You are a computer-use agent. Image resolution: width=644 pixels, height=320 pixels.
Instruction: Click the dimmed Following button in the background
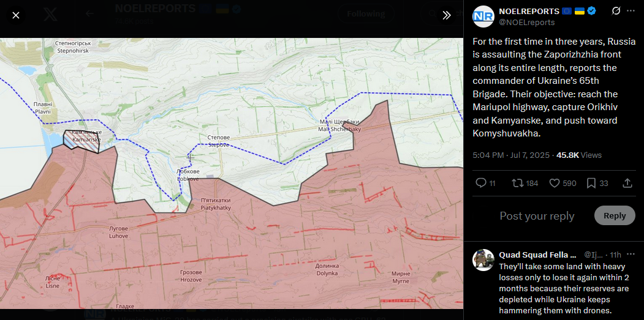point(366,14)
